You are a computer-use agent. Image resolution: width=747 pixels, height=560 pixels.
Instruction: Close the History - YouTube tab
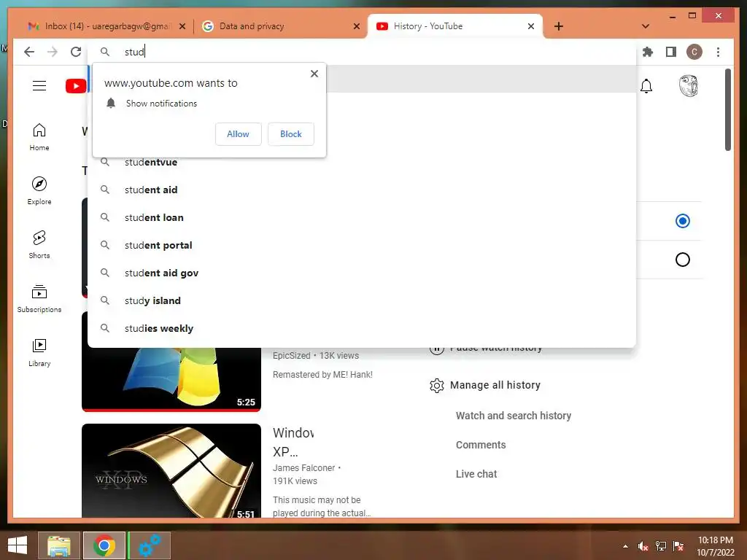tap(531, 26)
